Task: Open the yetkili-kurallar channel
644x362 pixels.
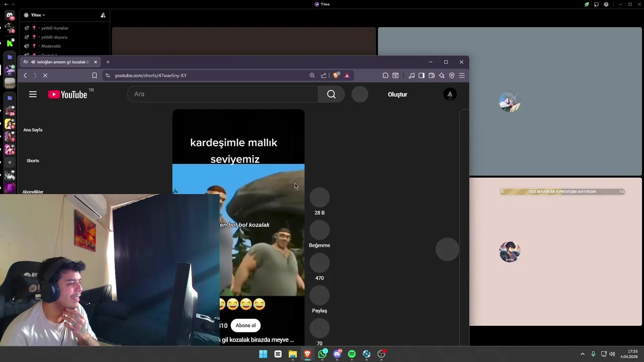Action: click(54, 28)
